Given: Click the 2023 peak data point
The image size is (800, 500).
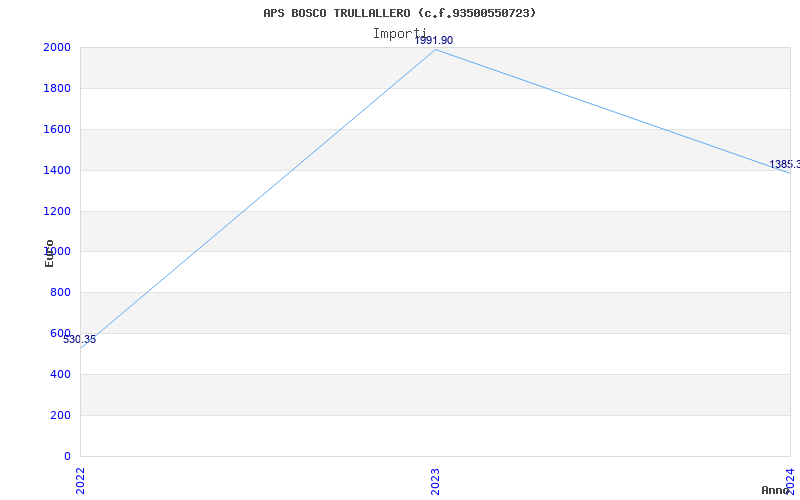Looking at the screenshot, I should point(435,49).
